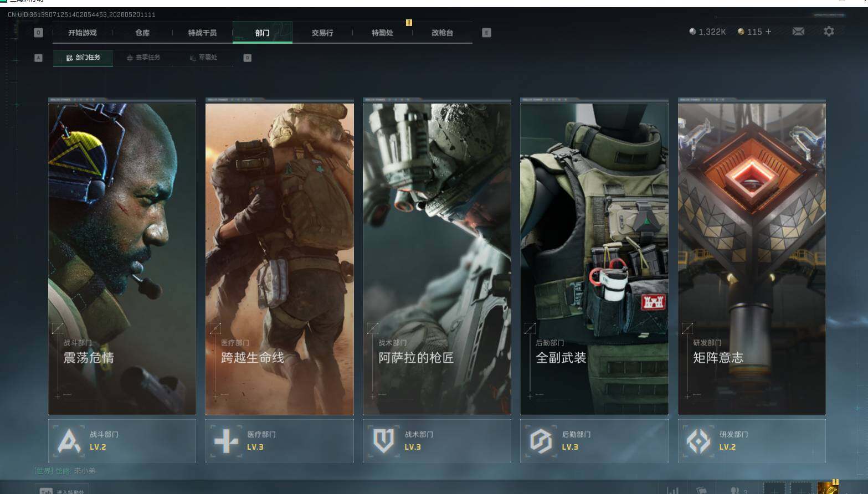Add premium currency with the plus icon
This screenshot has height=494, width=868.
coord(768,32)
